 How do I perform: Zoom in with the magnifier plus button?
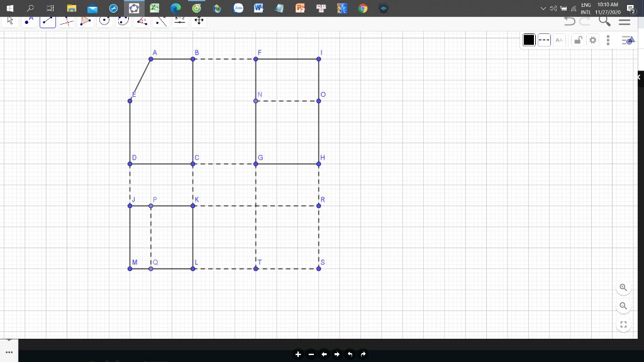[x=623, y=288]
